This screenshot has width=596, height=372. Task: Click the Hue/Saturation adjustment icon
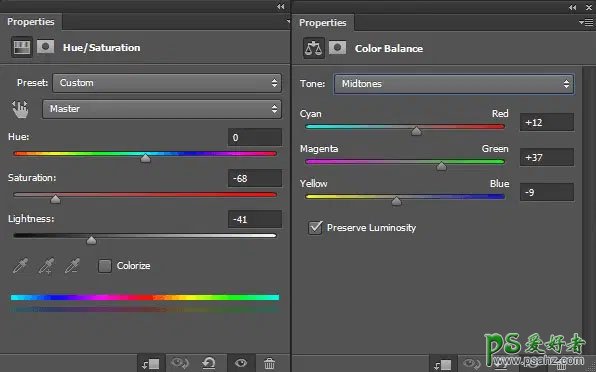[x=21, y=47]
